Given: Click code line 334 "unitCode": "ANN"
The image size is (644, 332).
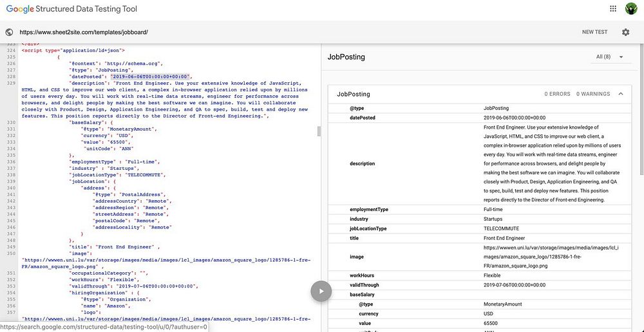Looking at the screenshot, I should (109, 149).
